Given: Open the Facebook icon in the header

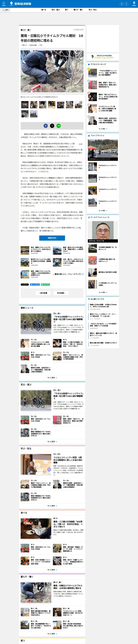Looking at the screenshot, I should click(122, 4).
